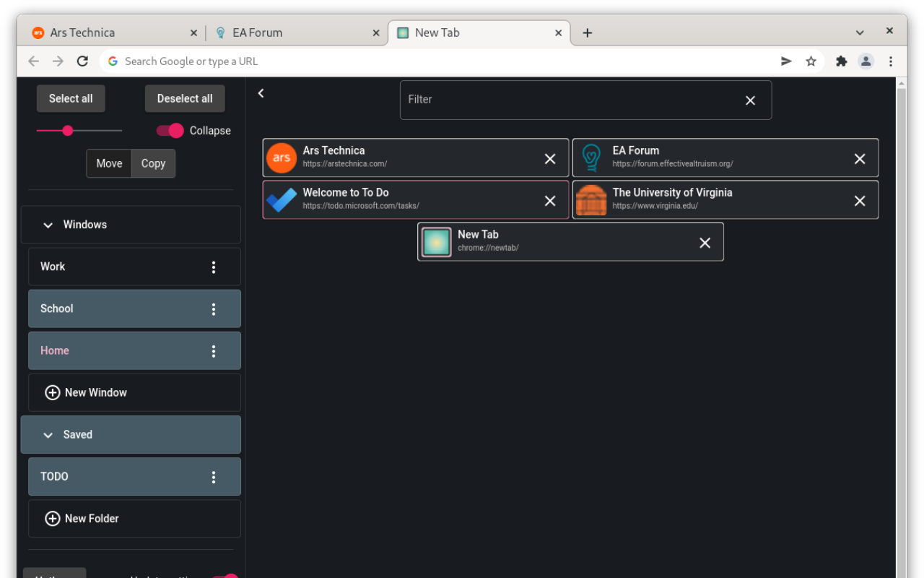Screen dimensions: 924x578
Task: Bookmark this tab with the star
Action: 811,61
